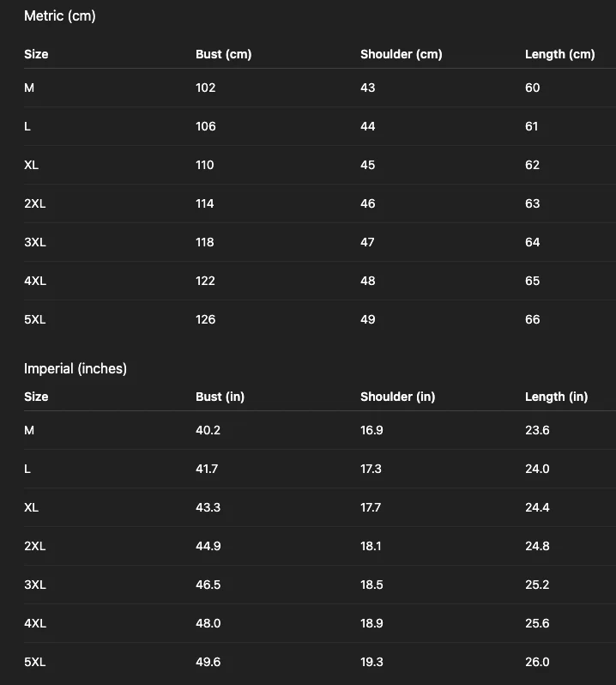
Task: Select the shoulder value 46
Action: 367,203
